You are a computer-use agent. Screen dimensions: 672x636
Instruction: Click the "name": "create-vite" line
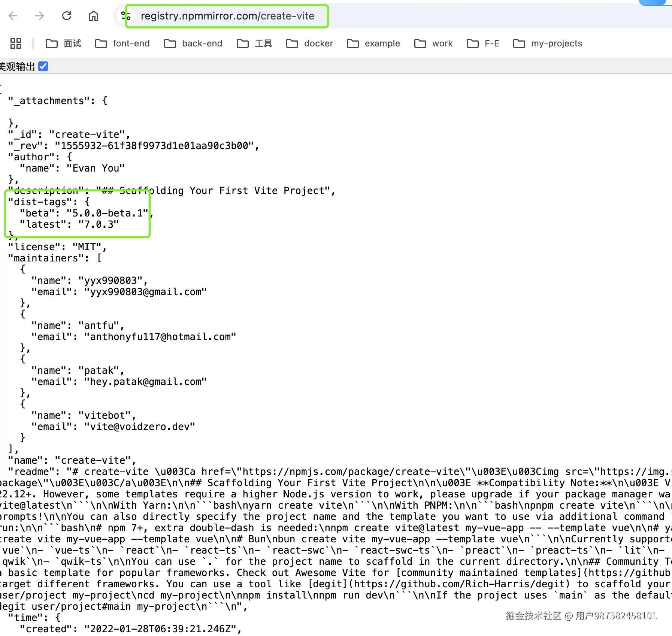[72, 460]
